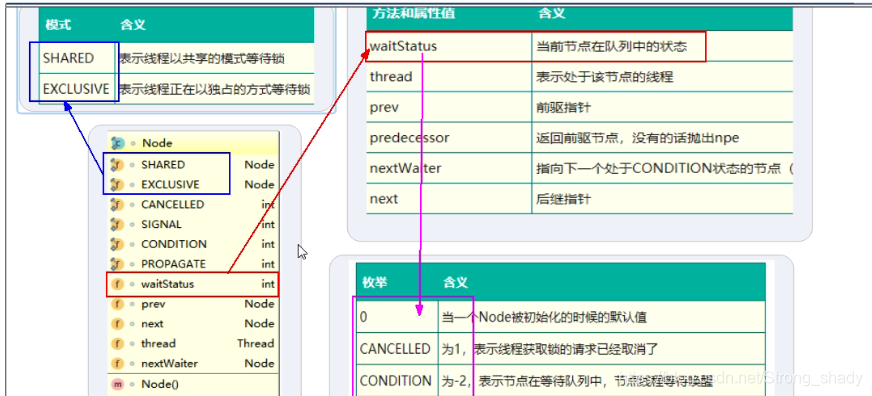The image size is (872, 396).
Task: Click the cell 为1，表示线程获取锁的请求已经取消了
Action: (602, 349)
